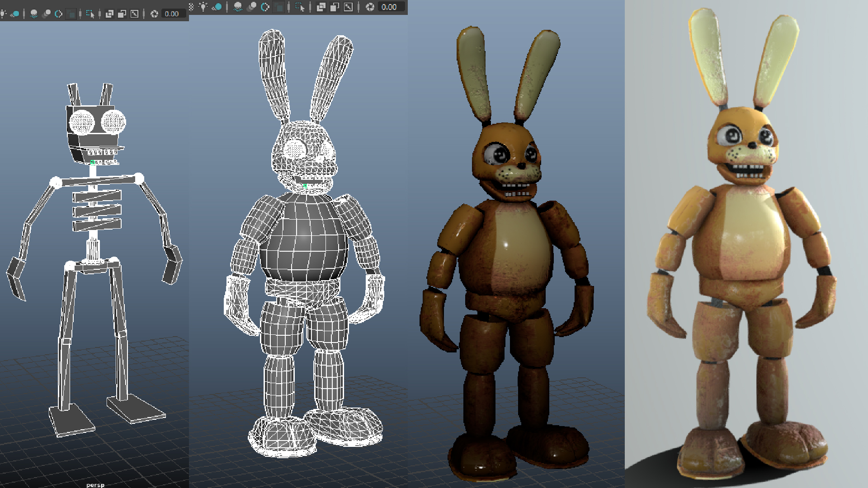Toggle Multisample Anti-aliasing in wireframe rabbit viewport
Image resolution: width=868 pixels, height=488 pixels.
click(265, 7)
